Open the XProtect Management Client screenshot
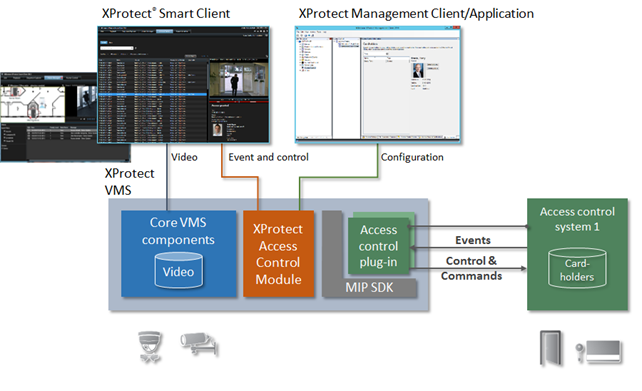 [x=378, y=84]
